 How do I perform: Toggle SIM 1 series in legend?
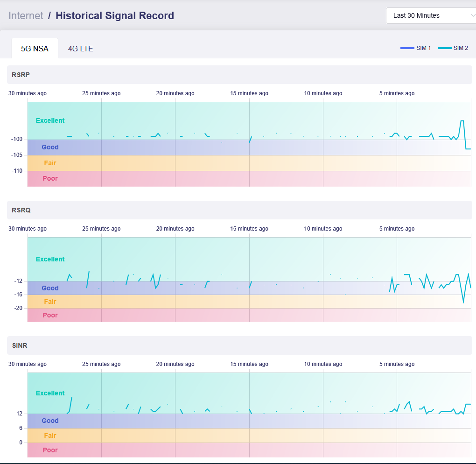pyautogui.click(x=423, y=48)
